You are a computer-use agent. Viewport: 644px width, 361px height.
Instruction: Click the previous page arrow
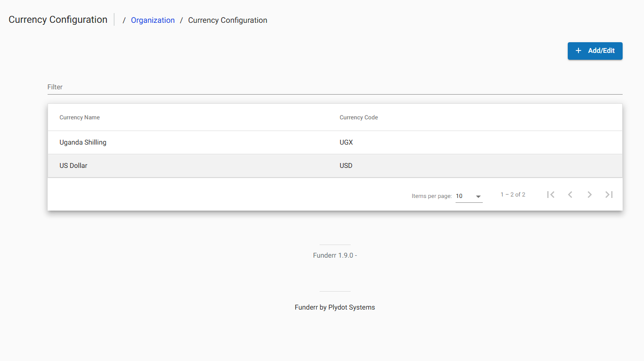tap(570, 194)
